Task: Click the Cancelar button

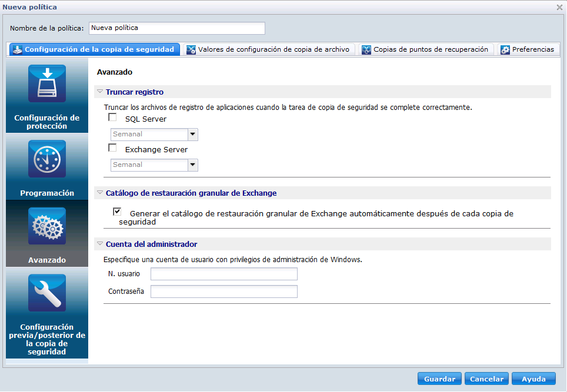Action: coord(486,378)
